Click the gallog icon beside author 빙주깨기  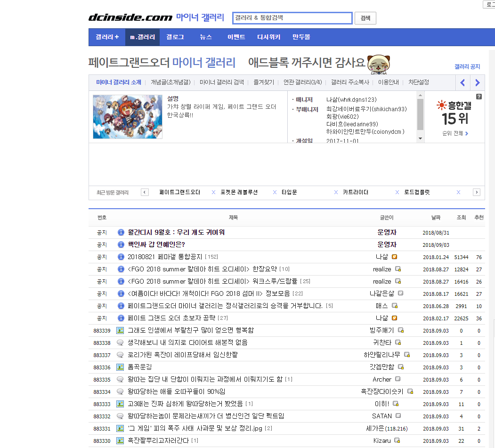(401, 330)
